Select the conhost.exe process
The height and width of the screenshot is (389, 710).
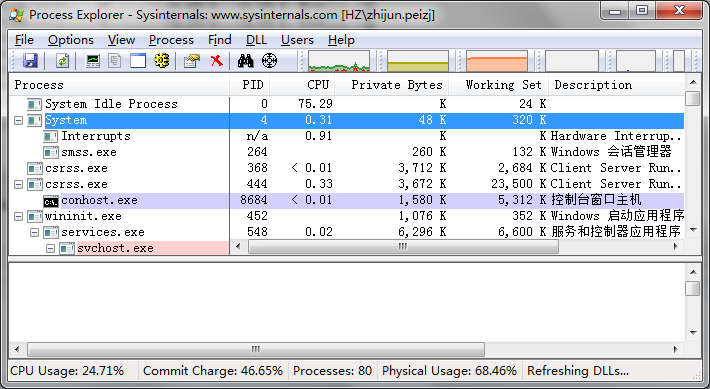coord(346,201)
